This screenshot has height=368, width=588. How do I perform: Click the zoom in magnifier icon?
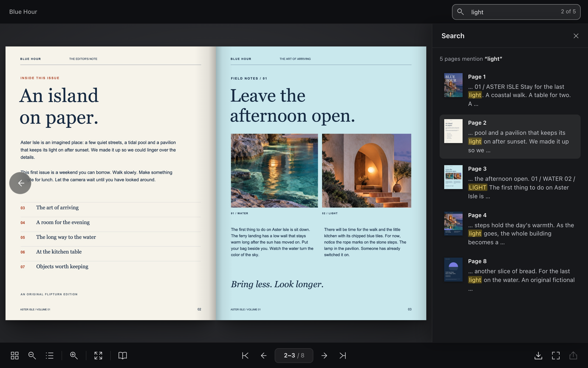click(74, 356)
